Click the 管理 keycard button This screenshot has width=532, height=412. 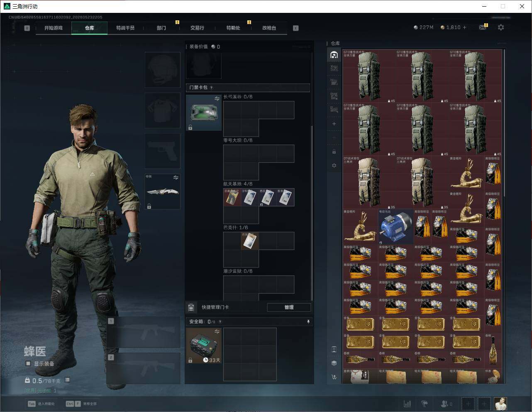(289, 307)
